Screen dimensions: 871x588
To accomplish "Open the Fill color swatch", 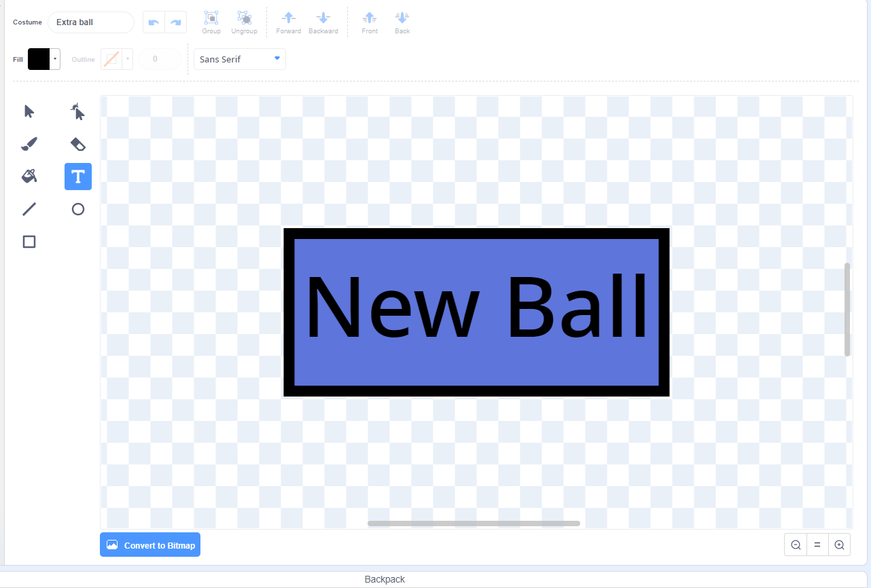I will click(x=37, y=59).
